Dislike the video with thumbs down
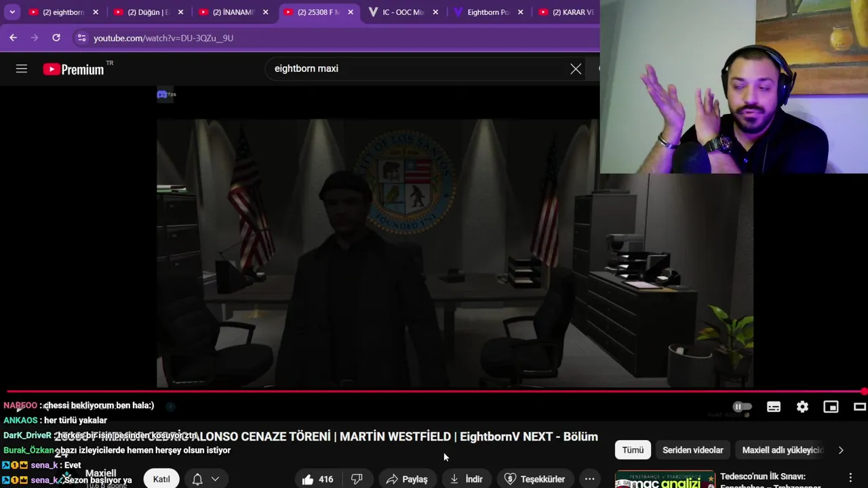Image resolution: width=868 pixels, height=488 pixels. (x=357, y=479)
